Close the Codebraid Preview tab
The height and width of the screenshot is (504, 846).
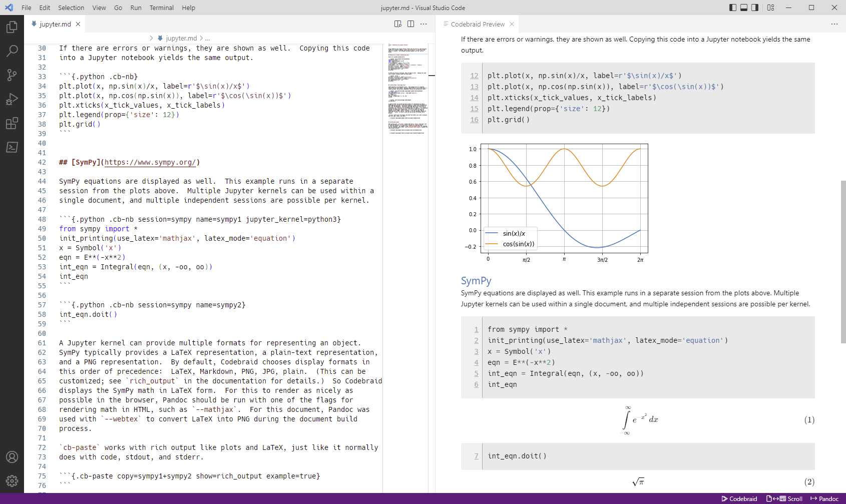512,24
